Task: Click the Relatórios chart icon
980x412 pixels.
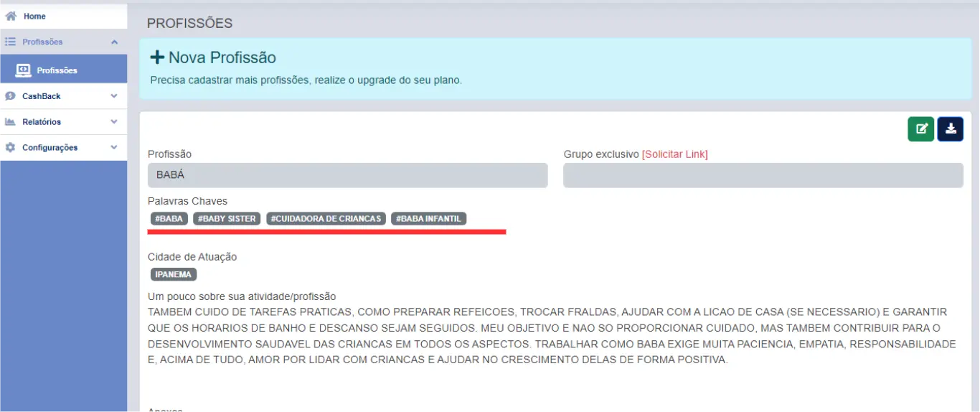Action: pos(10,122)
